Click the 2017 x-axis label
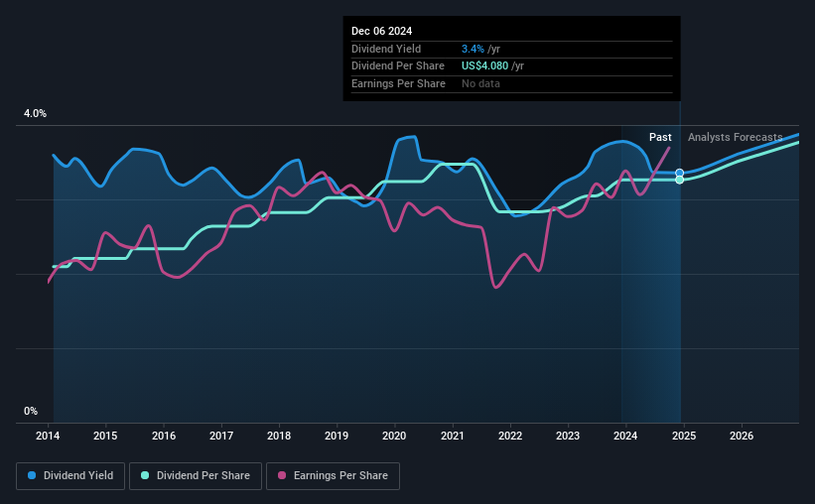This screenshot has height=504, width=815. tap(221, 436)
